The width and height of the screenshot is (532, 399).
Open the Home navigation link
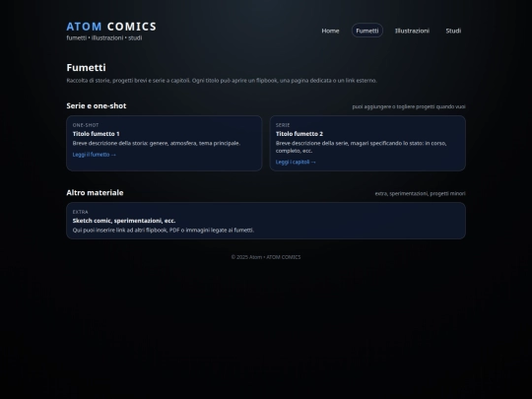tap(330, 31)
